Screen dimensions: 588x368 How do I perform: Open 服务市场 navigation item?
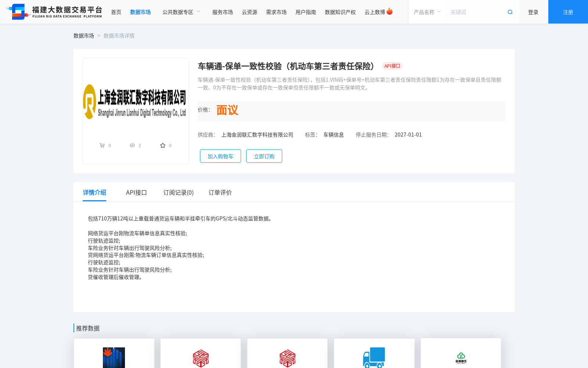click(x=223, y=12)
